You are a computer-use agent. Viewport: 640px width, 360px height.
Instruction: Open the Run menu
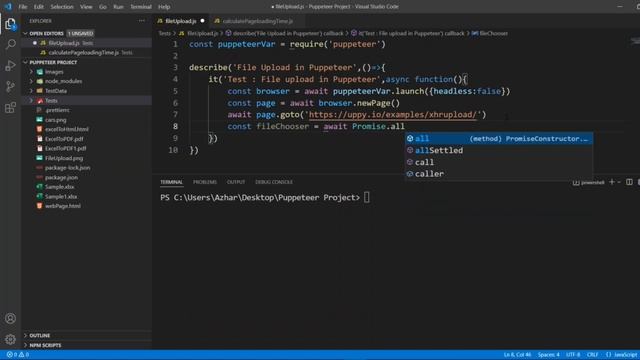tap(118, 7)
